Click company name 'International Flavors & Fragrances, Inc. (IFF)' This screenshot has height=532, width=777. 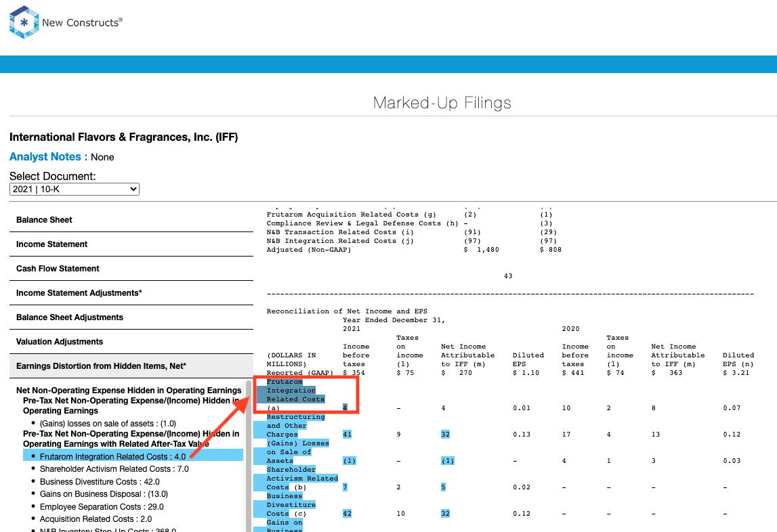click(124, 137)
